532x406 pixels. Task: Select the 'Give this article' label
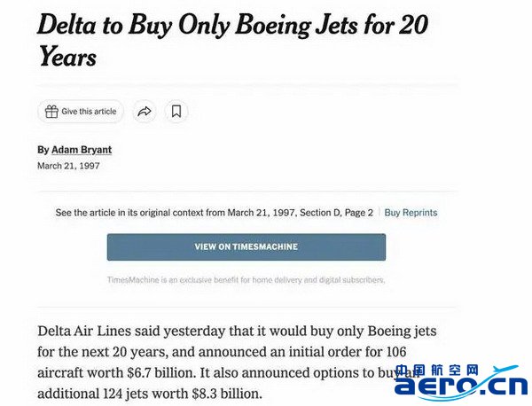coord(89,112)
